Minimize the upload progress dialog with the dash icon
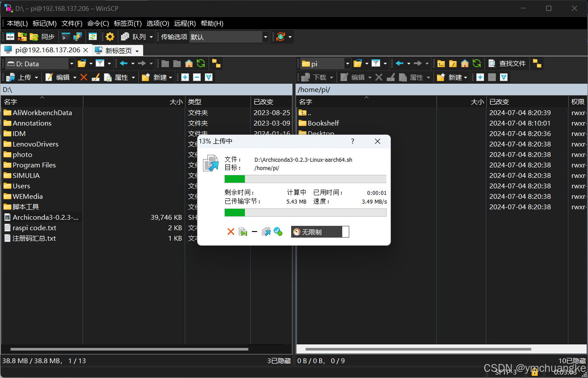Screen dimensions: 588x378 coord(254,232)
